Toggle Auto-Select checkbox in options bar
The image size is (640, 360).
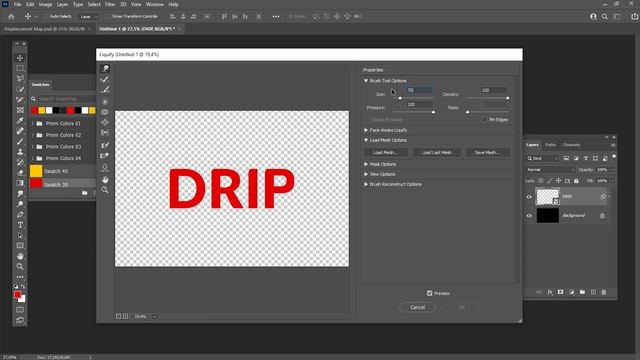click(46, 16)
